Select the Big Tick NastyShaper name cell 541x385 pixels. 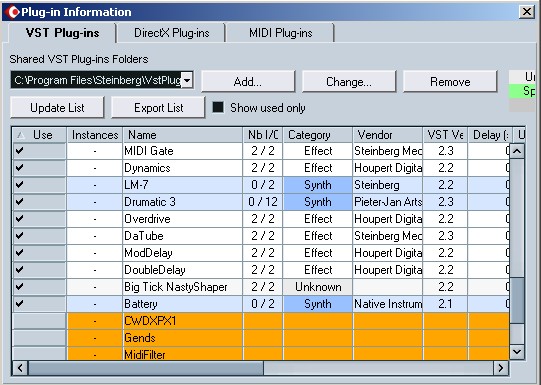(x=183, y=287)
